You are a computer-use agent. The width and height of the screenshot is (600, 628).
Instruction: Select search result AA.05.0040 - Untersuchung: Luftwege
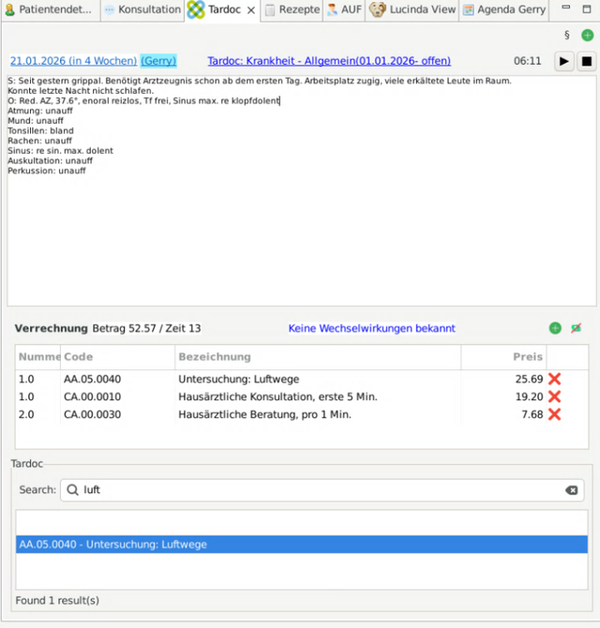302,544
